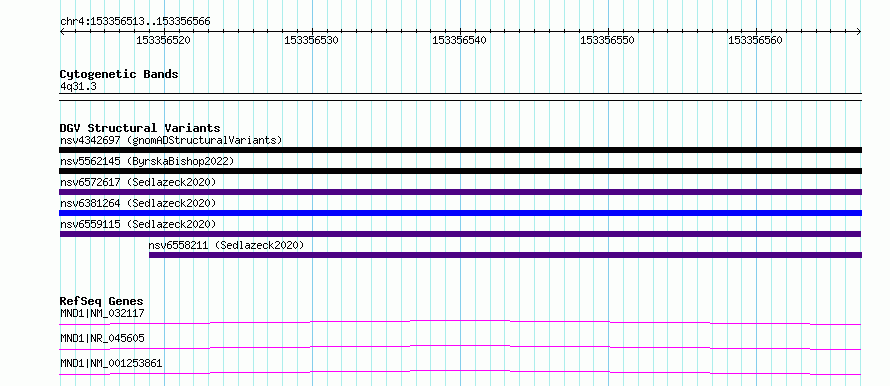Viewport: 890px width, 386px height.
Task: Click the MND1|NM_032117 transcript label
Action: (102, 313)
